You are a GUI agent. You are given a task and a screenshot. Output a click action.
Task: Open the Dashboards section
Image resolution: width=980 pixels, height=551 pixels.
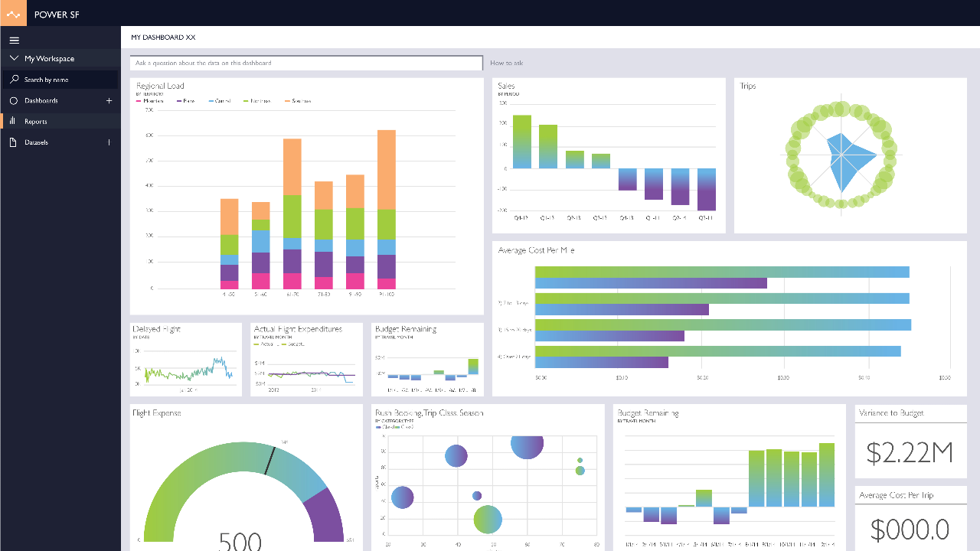[x=41, y=100]
